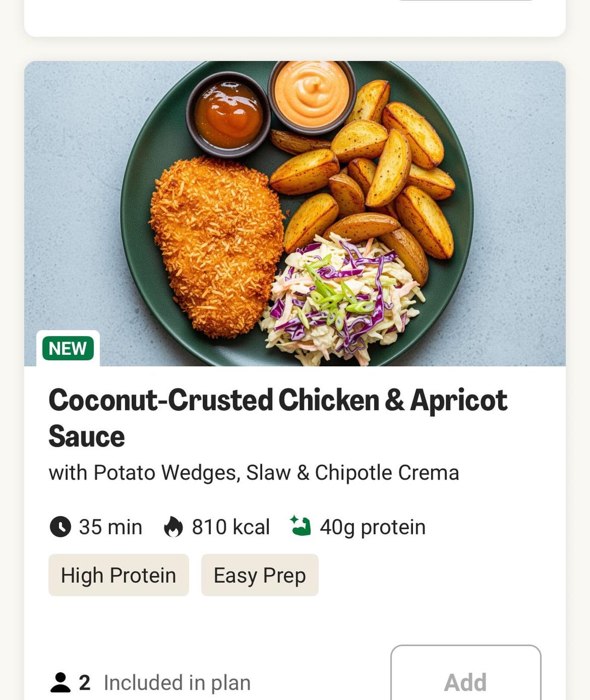This screenshot has height=700, width=590.
Task: Click the chipotle crema bowl in photo
Action: point(311,94)
